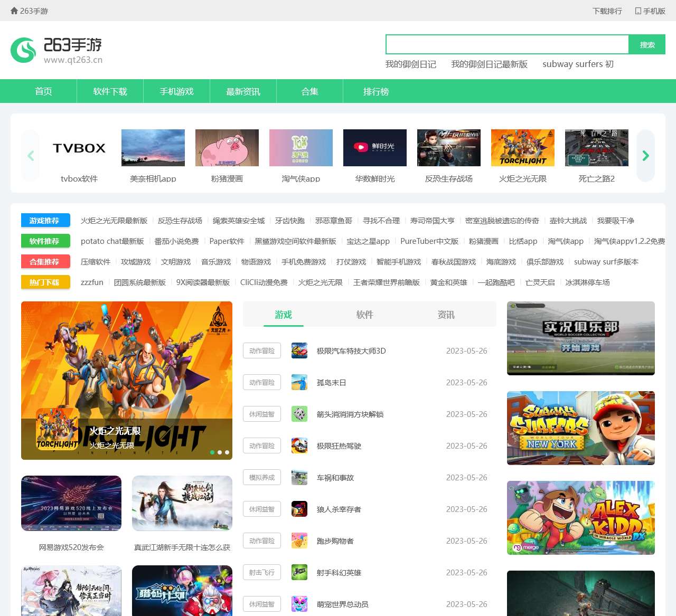
Task: Click the 我的御剑日记 search suggestion
Action: tap(410, 64)
